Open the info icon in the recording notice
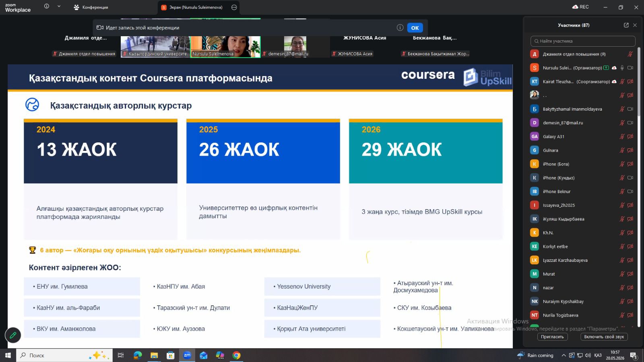The image size is (644, 362). pos(400,27)
